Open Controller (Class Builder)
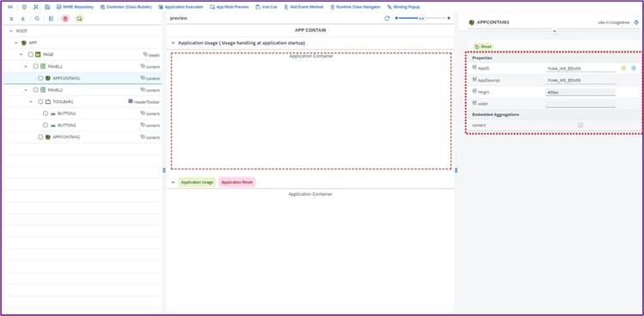644x316 pixels. tap(126, 7)
